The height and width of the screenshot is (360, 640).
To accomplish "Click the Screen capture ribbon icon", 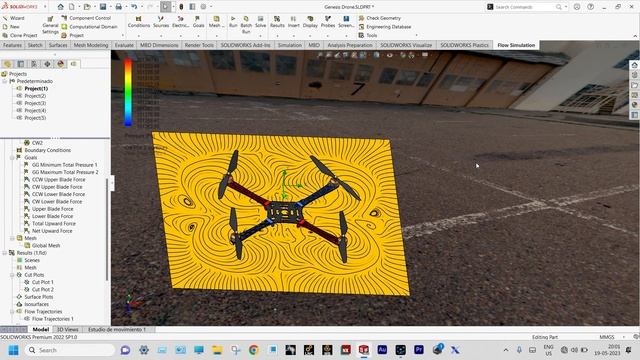I will click(x=346, y=22).
